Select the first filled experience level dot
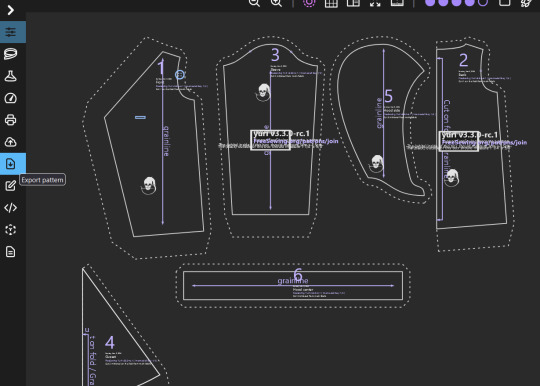Screen dimensions: 540x386 [430, 3]
